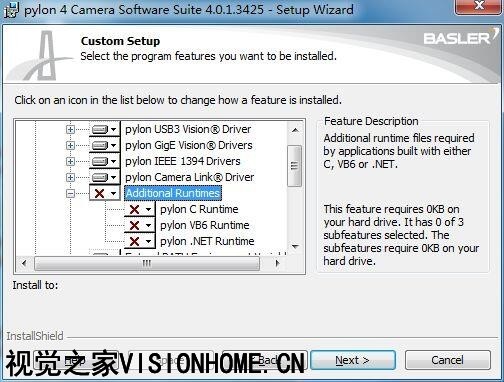Select the Additional Runtimes feature label

click(x=173, y=193)
